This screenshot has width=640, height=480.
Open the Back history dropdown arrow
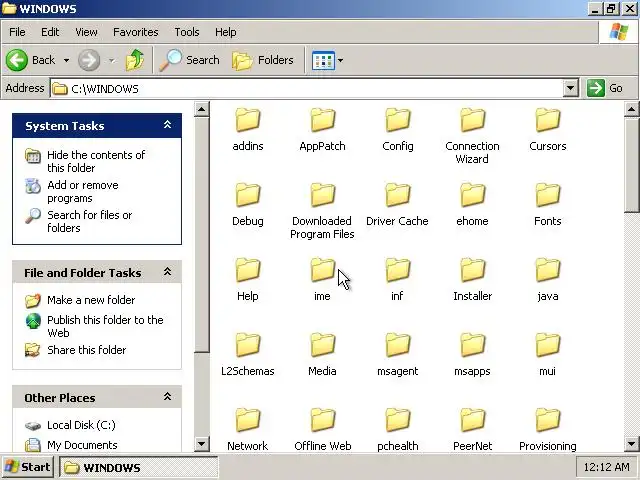(66, 60)
